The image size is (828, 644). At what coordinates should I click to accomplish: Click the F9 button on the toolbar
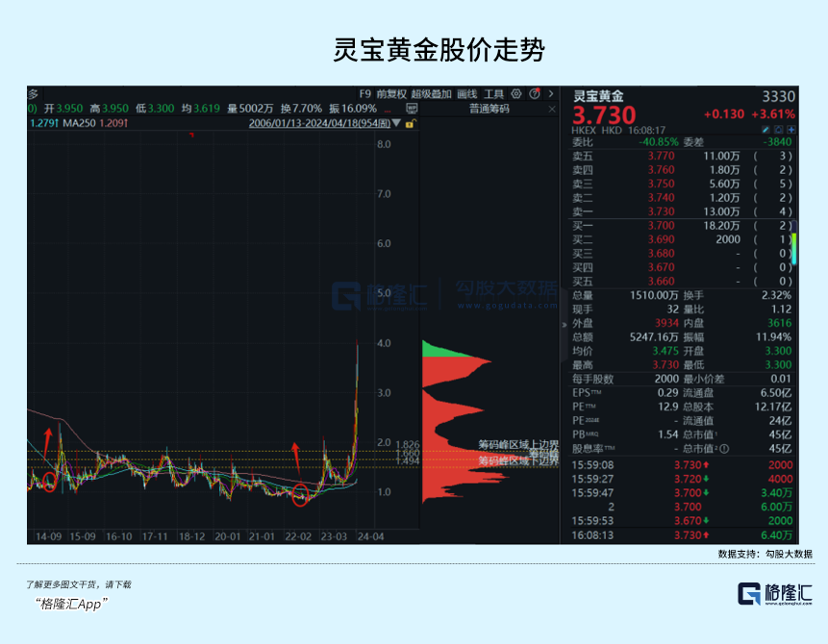364,92
